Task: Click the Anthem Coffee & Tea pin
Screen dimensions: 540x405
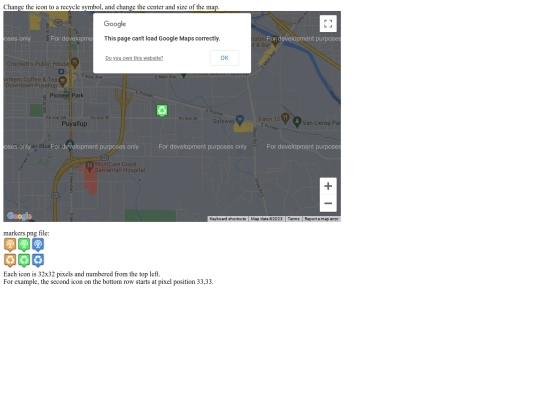Action: (62, 81)
